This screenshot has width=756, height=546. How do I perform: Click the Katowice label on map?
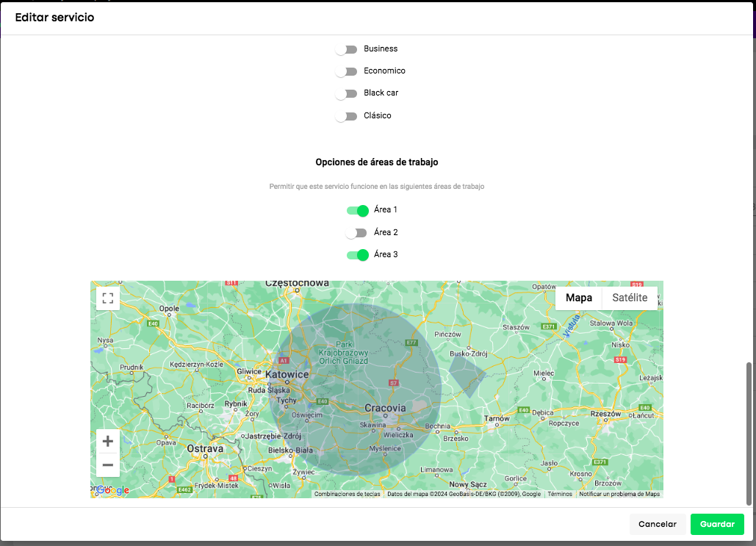click(x=287, y=374)
